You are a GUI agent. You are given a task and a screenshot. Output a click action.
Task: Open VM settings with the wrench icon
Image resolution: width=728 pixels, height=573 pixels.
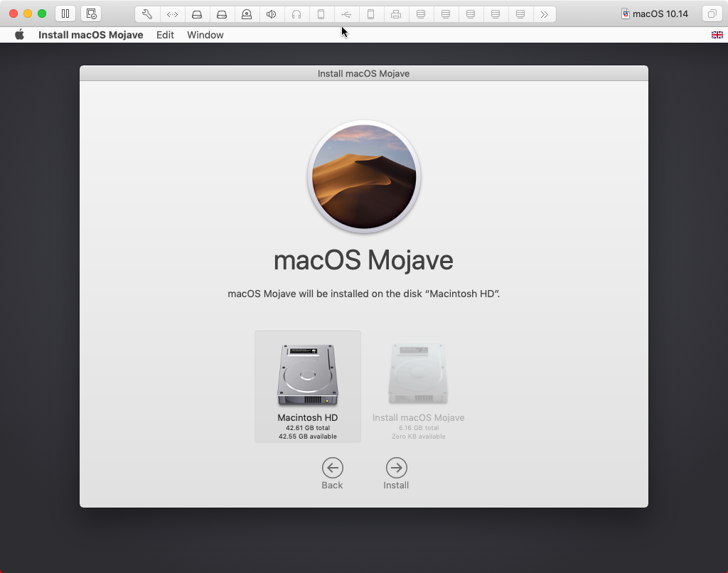146,13
